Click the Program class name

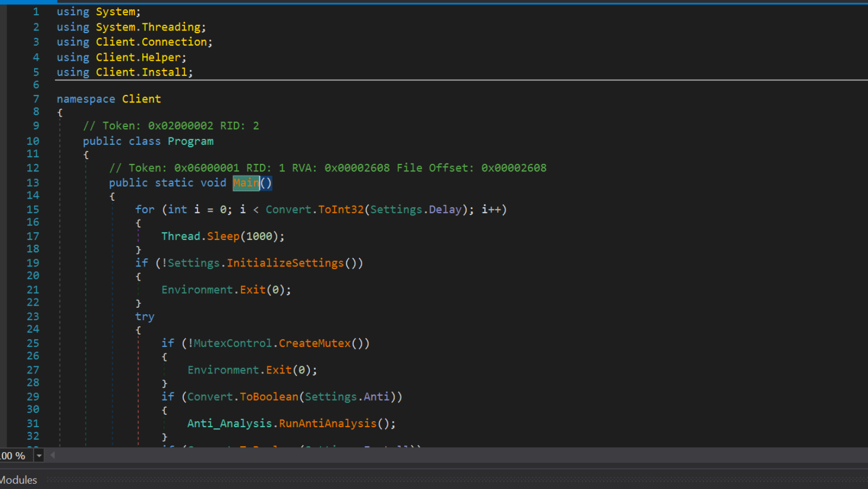point(190,141)
